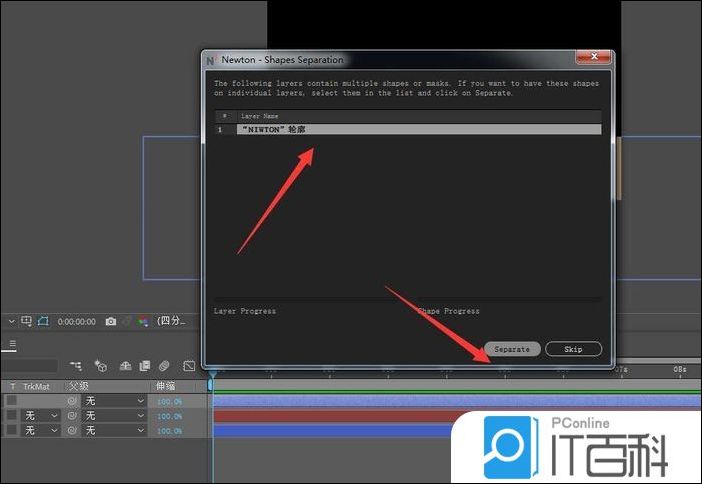Open the resolution dropdown showing 四分
Viewport: 702px width, 484px height.
click(x=170, y=321)
